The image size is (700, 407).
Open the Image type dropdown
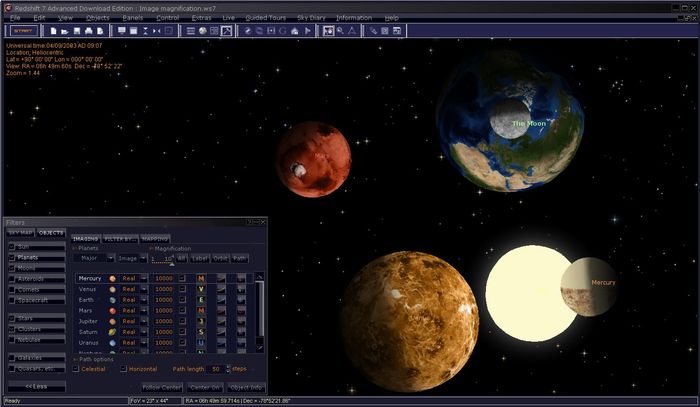(143, 258)
